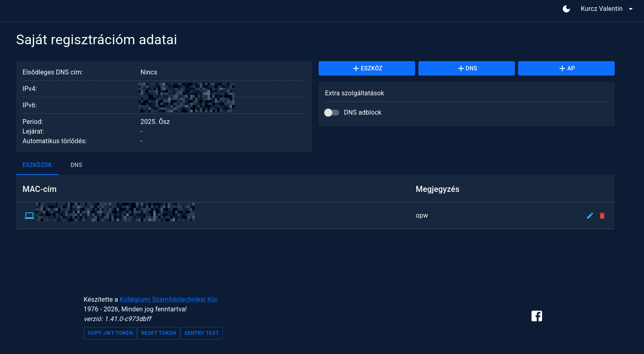The image size is (644, 354).
Task: Click the opw note in the device row
Action: click(422, 216)
